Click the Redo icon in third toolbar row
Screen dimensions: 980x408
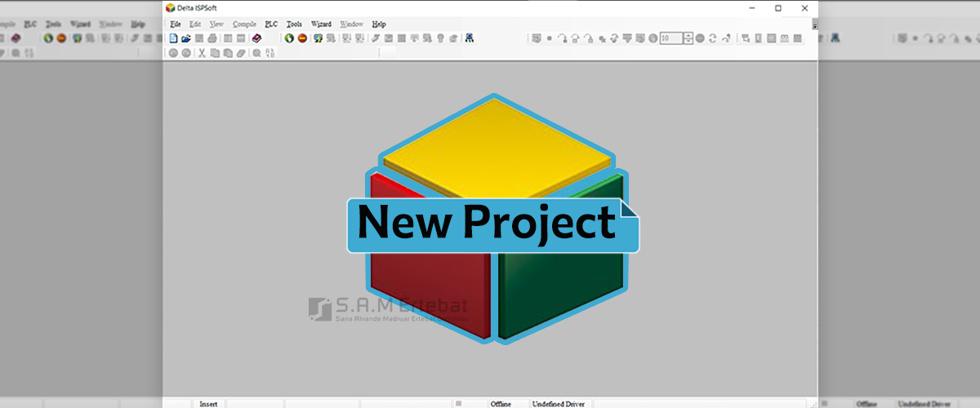[186, 53]
